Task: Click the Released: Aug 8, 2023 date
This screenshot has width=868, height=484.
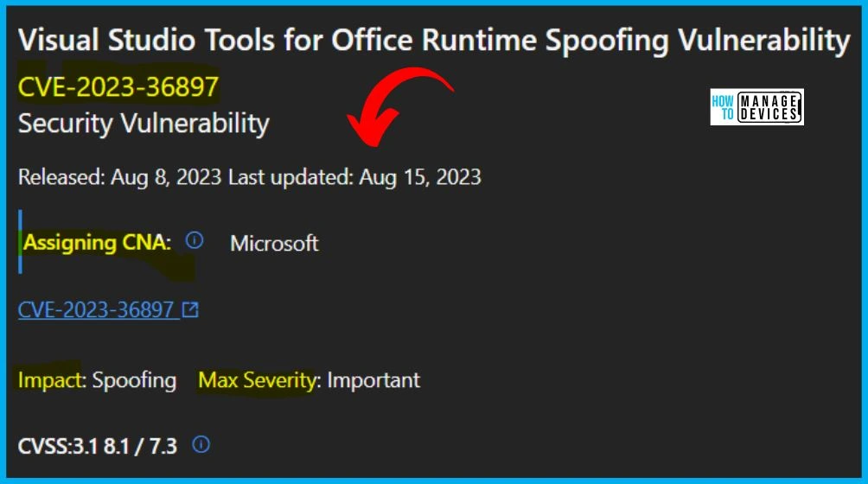Action: point(119,177)
